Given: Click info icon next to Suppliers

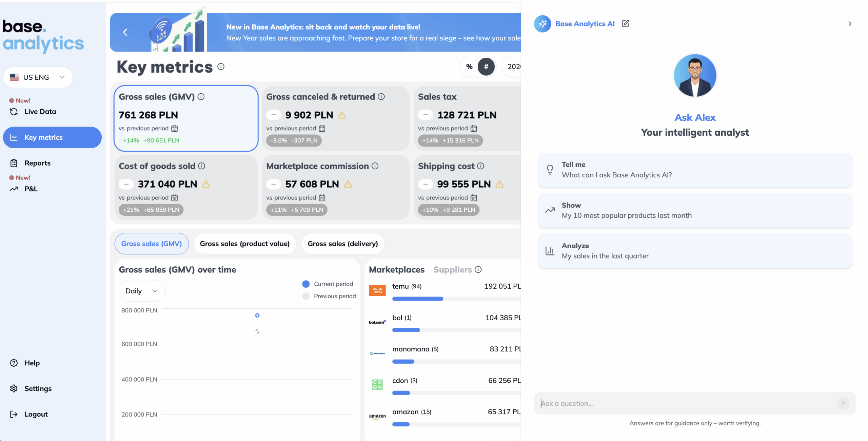Looking at the screenshot, I should pyautogui.click(x=478, y=269).
